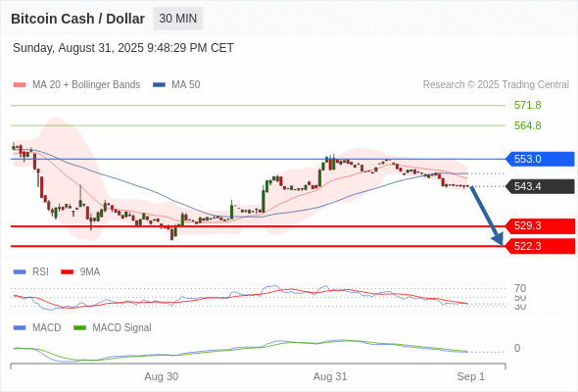Screen dimensions: 578x392
Task: Click the Aug 31 date axis label
Action: (x=330, y=376)
